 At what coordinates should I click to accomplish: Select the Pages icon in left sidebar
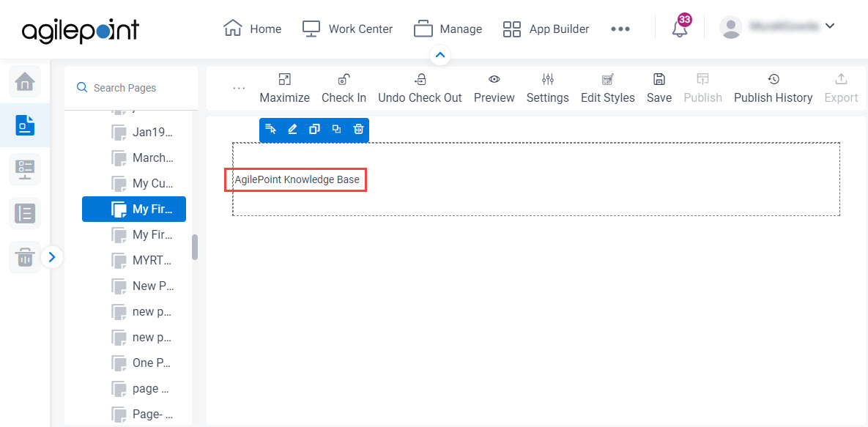pos(25,125)
